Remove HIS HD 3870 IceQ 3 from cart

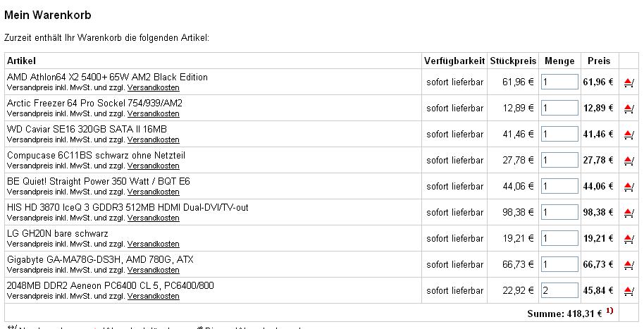[x=628, y=213]
